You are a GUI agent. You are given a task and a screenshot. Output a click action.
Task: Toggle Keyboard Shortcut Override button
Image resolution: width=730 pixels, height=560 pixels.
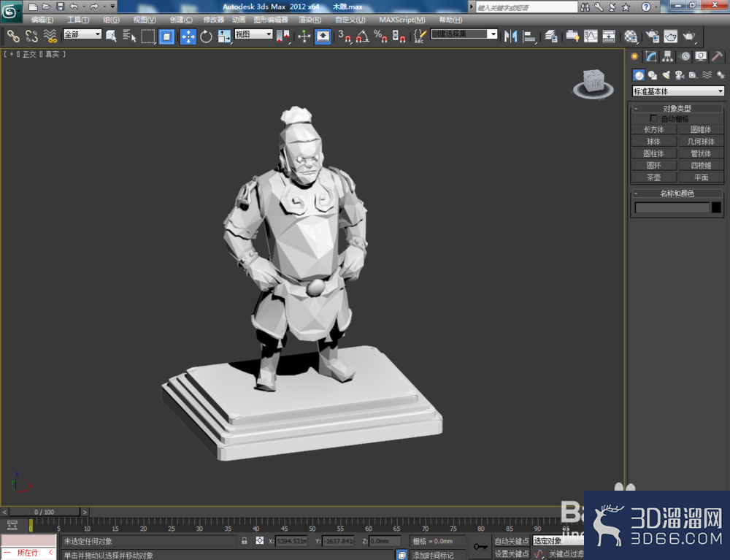323,37
